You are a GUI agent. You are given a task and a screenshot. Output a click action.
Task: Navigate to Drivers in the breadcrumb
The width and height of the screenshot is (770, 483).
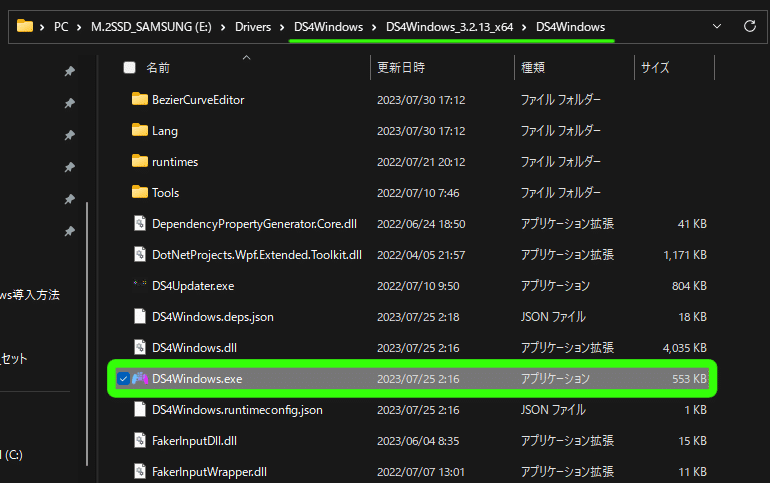point(253,27)
